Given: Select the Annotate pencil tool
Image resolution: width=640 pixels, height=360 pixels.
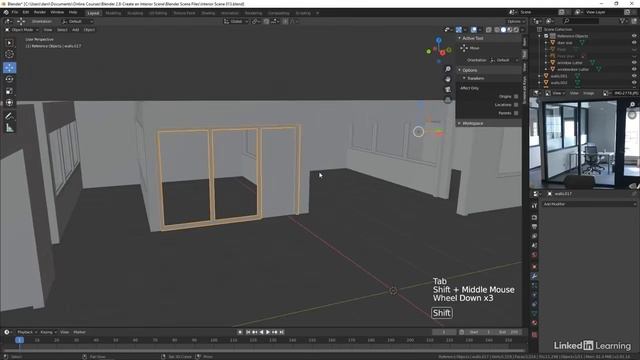Looking at the screenshot, I should [9, 116].
